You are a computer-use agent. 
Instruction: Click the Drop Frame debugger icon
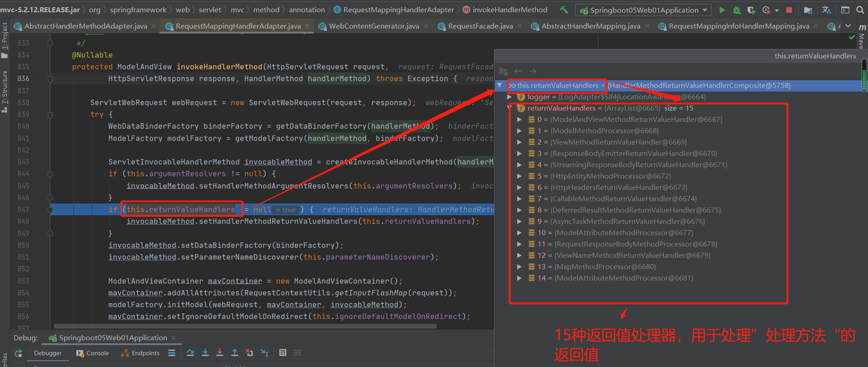click(x=249, y=353)
